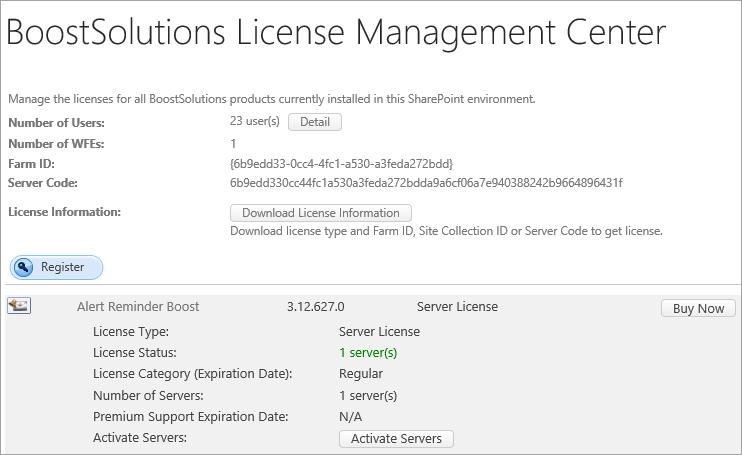Select the Alert Reminder Boost product name
742x455 pixels.
click(x=138, y=307)
